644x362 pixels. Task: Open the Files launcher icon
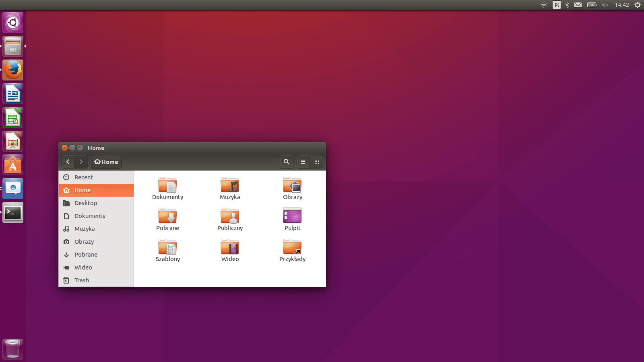[13, 46]
